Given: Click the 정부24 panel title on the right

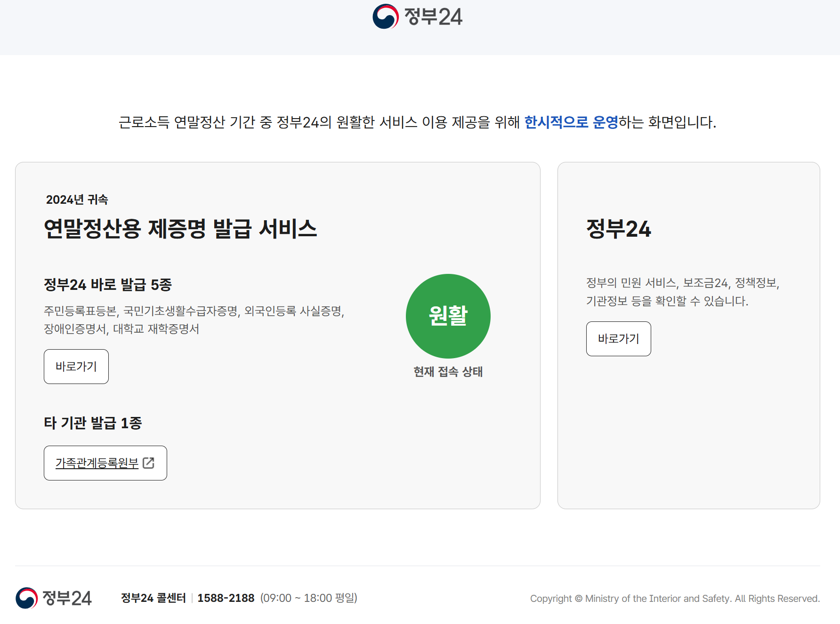Looking at the screenshot, I should (x=618, y=230).
